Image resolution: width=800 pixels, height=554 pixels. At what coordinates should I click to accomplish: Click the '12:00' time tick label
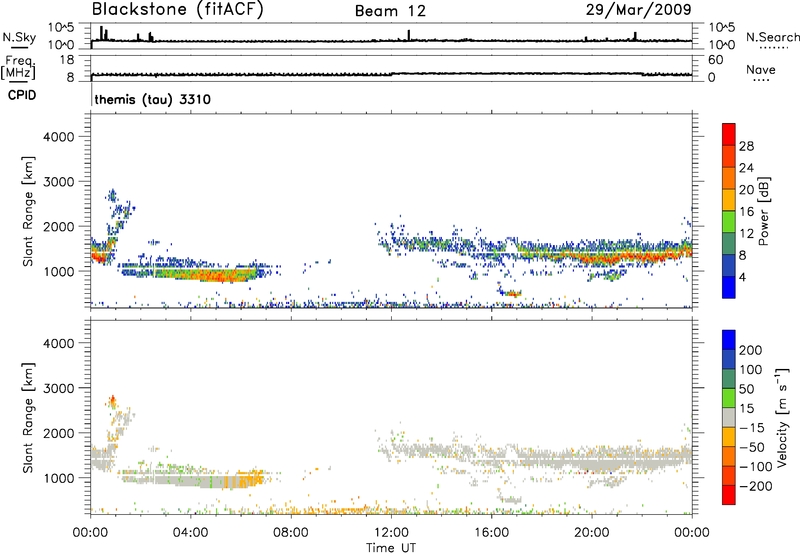pos(391,533)
